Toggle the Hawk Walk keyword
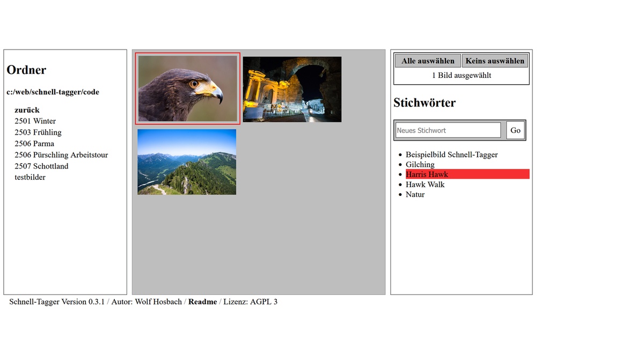Viewport: 644px width, 354px height. pyautogui.click(x=425, y=185)
